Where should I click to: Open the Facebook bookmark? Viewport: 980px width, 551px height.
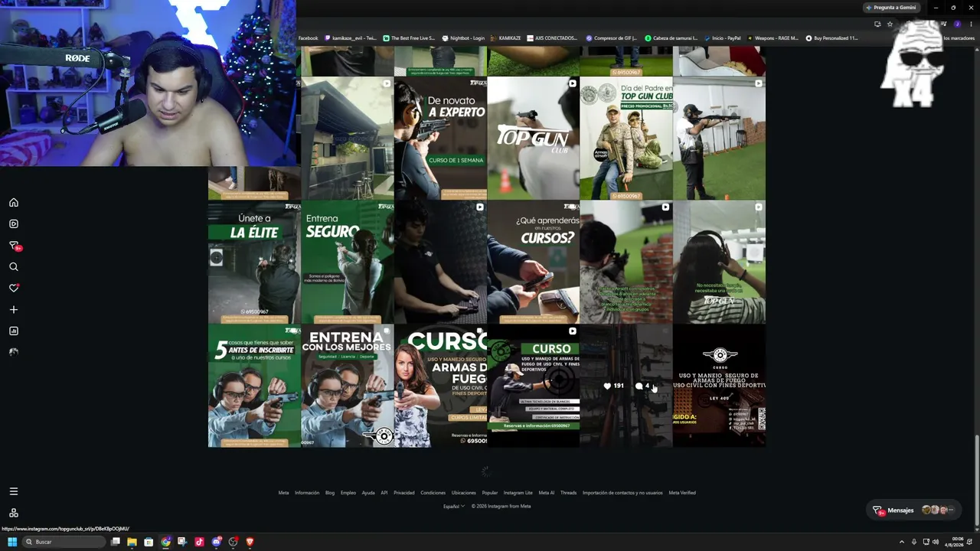308,38
